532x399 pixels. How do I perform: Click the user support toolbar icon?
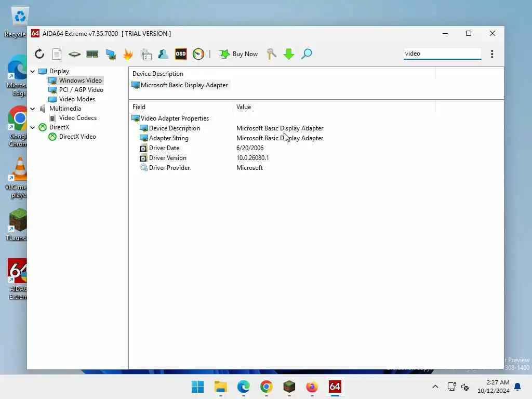coord(163,54)
